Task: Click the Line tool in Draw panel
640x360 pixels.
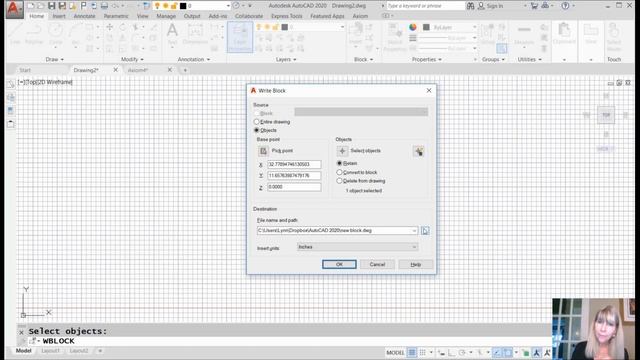Action: 15,33
